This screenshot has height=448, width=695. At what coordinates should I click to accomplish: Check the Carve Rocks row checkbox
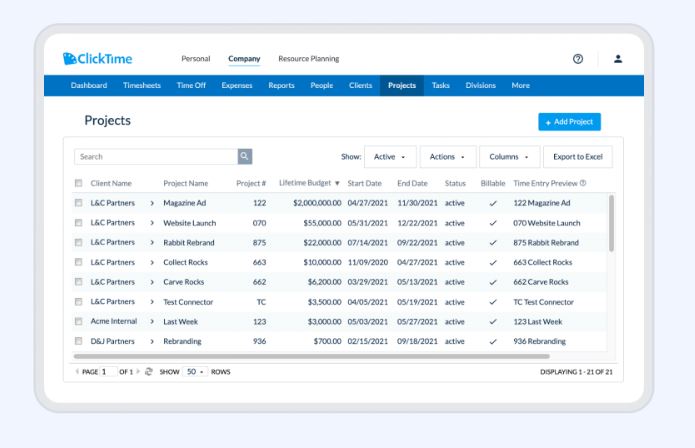[78, 282]
